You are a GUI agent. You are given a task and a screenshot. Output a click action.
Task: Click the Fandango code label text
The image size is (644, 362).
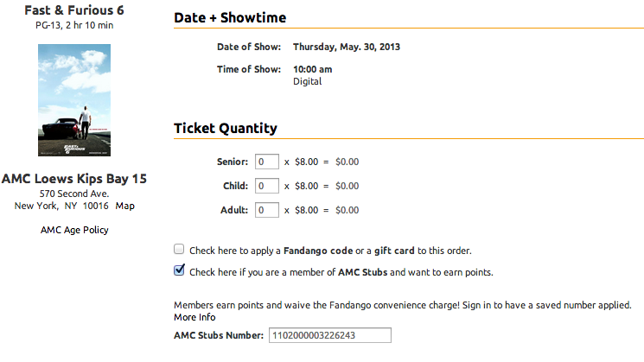coord(318,251)
